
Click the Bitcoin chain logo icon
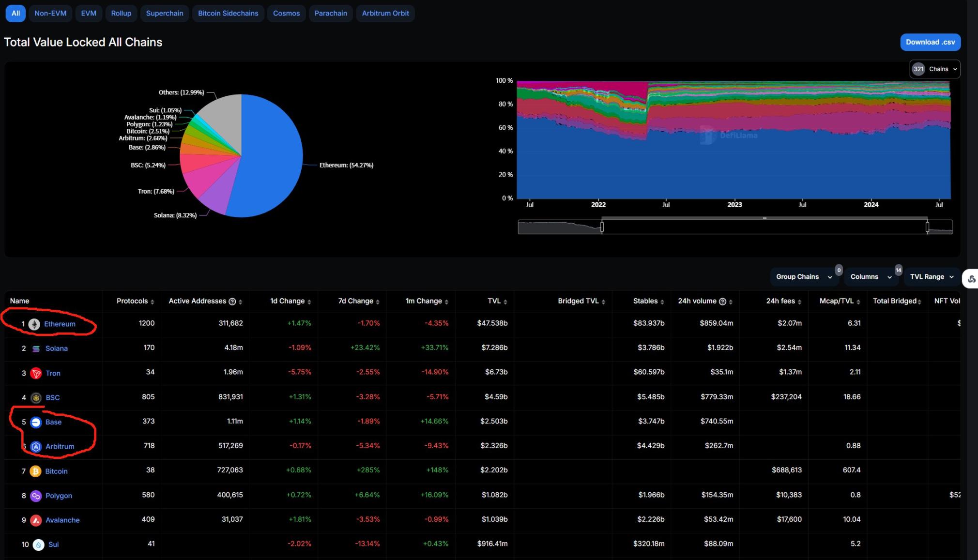coord(35,471)
